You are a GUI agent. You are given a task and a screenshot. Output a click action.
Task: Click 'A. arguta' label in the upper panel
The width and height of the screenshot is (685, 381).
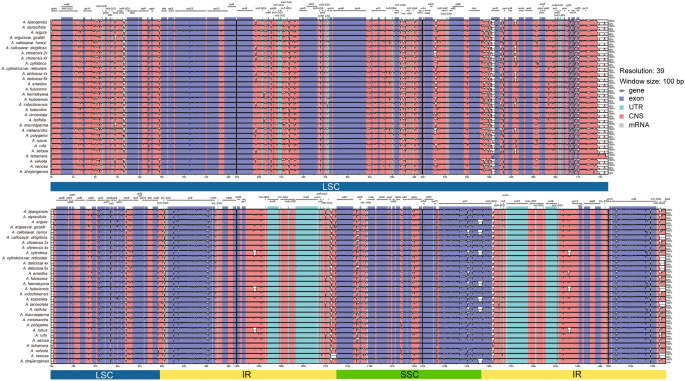pos(39,32)
